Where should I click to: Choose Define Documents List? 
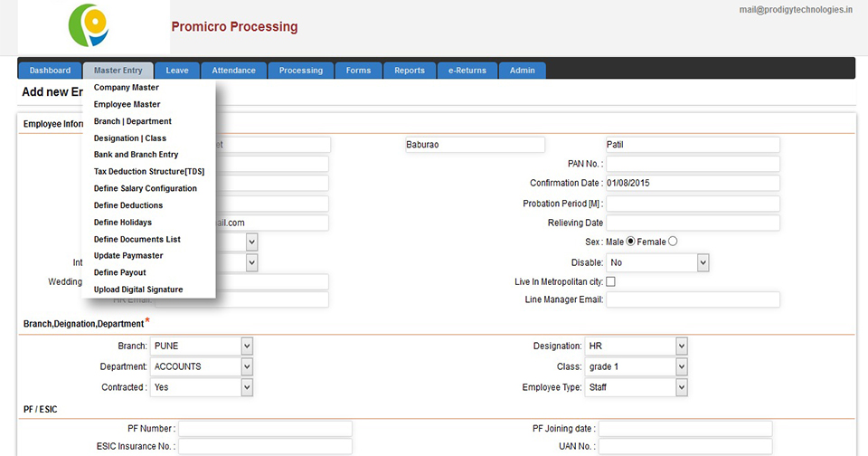137,240
